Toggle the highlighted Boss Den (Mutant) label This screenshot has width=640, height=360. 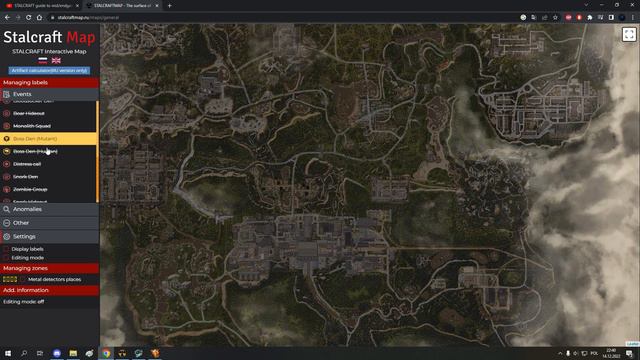tap(48, 139)
